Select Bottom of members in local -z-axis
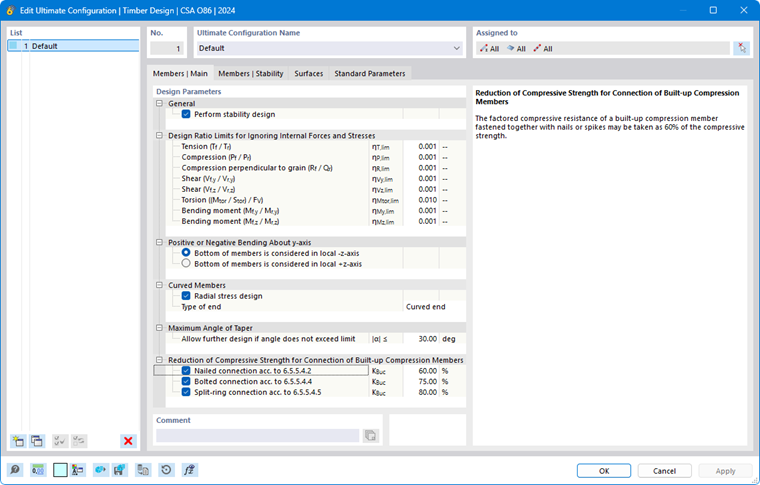Viewport: 760px width, 485px height. (x=186, y=253)
